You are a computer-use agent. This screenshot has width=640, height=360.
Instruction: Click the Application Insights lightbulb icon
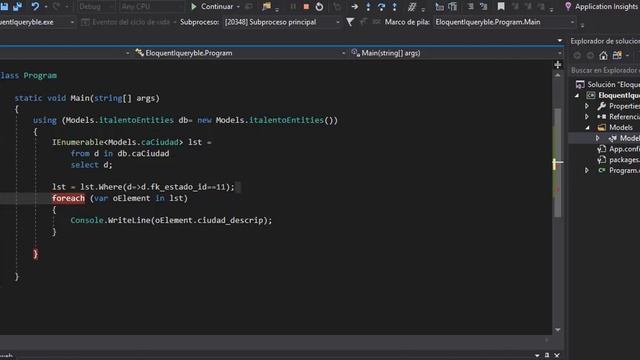tap(568, 6)
